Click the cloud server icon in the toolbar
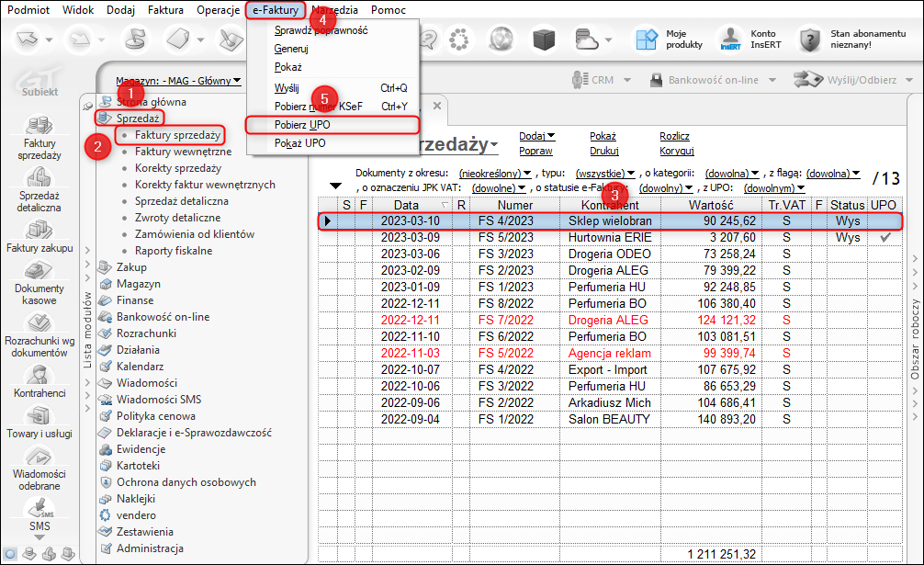 pos(587,40)
